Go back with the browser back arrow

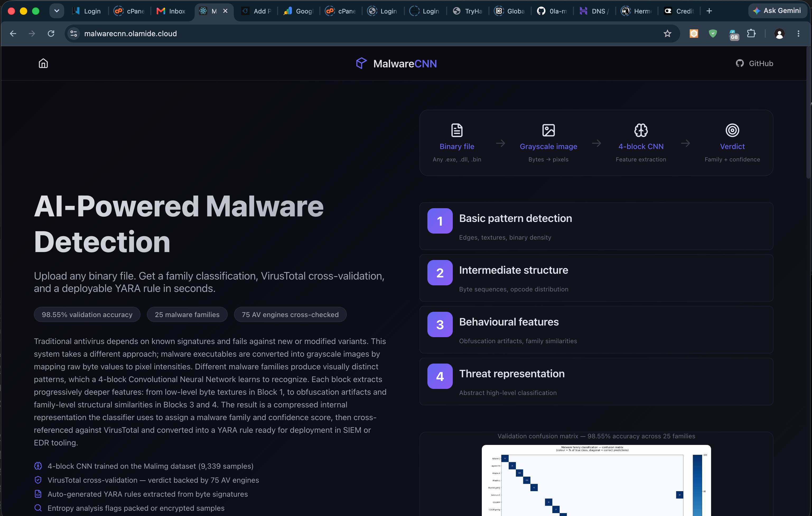click(13, 33)
